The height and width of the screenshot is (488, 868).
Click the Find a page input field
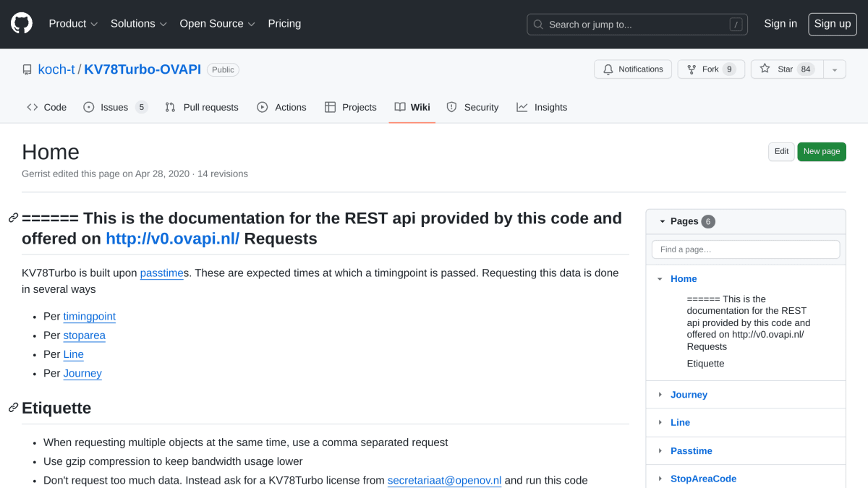coord(746,249)
